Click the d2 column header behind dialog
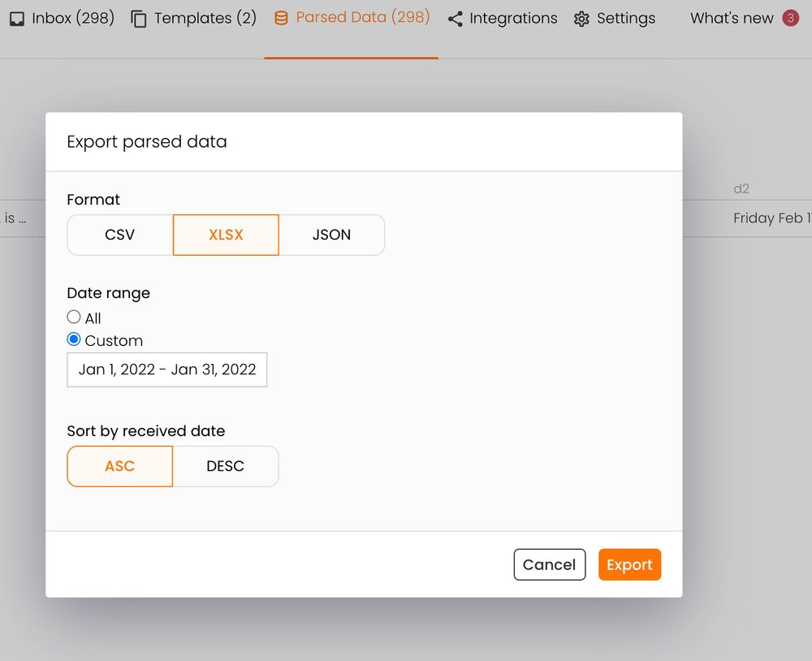 (x=741, y=188)
